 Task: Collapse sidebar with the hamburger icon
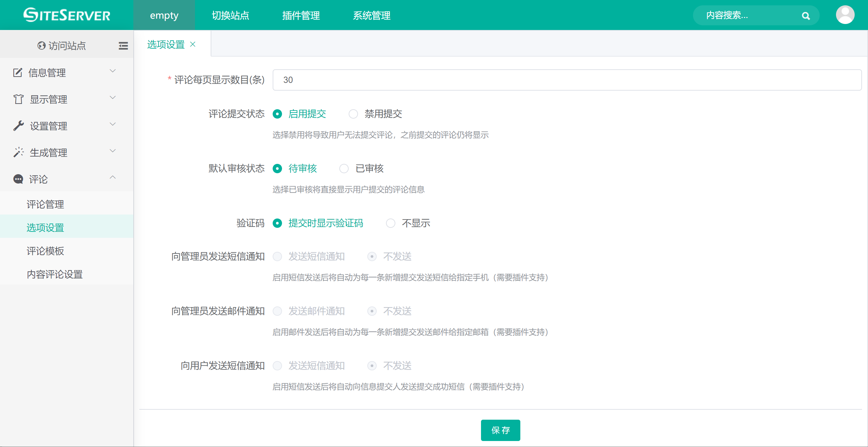click(x=123, y=45)
